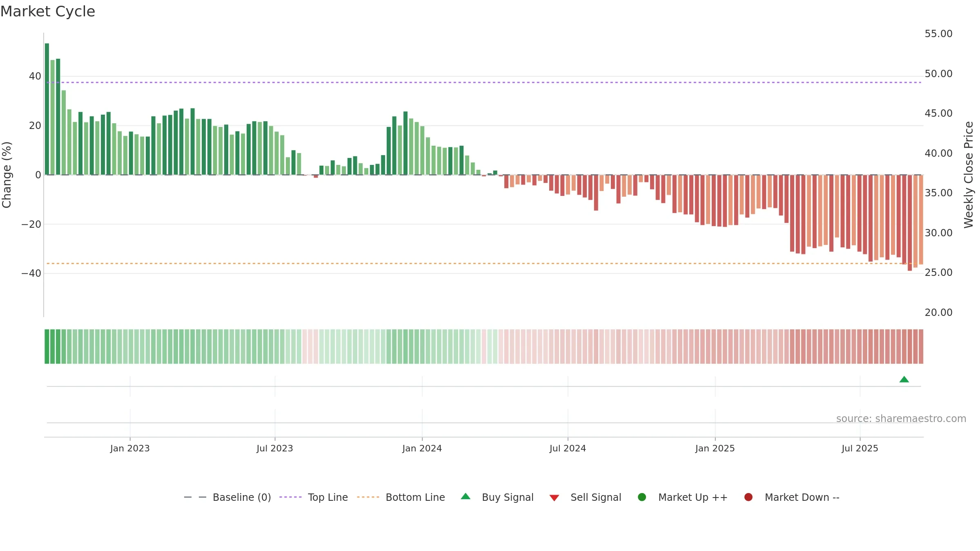Click the Weekly Close Price axis title

tap(969, 175)
